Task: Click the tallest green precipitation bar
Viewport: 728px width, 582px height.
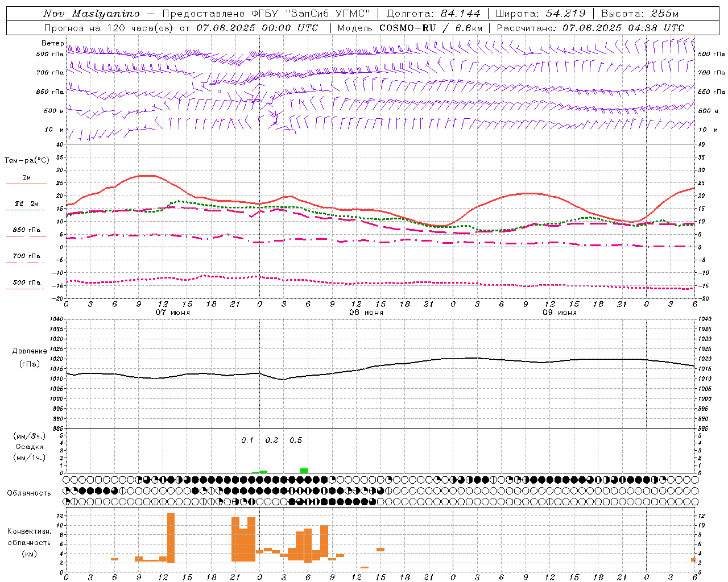Action: [304, 471]
